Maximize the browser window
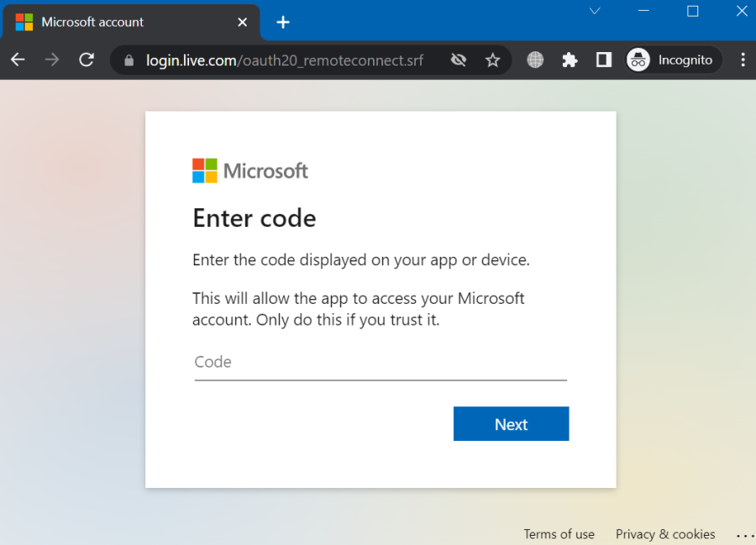Image resolution: width=756 pixels, height=545 pixels. point(693,11)
